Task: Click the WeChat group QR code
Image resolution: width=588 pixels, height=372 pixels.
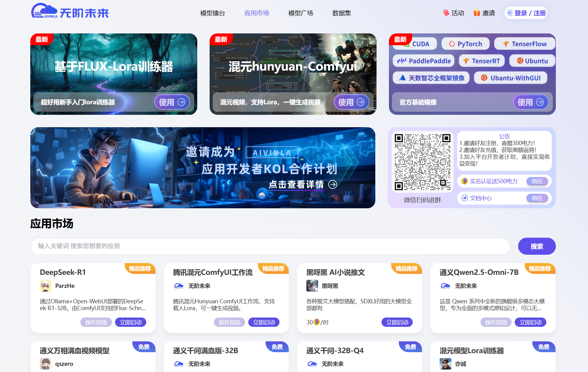Action: tap(422, 162)
